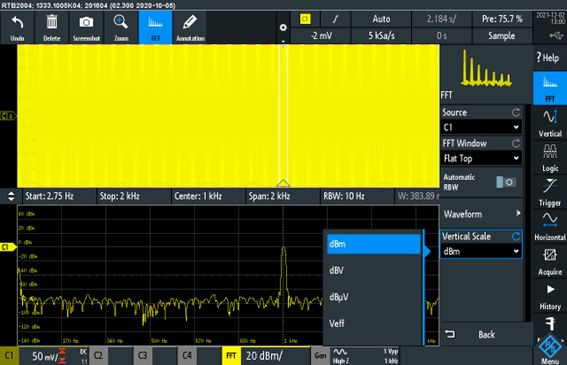
Task: Edit the Span: 2 kHz field
Action: pos(282,196)
